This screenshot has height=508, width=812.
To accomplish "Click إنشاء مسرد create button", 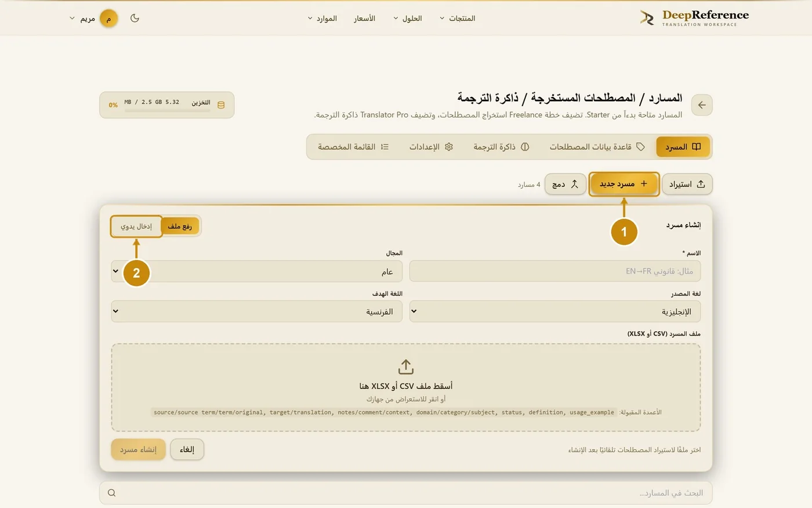I will (139, 449).
